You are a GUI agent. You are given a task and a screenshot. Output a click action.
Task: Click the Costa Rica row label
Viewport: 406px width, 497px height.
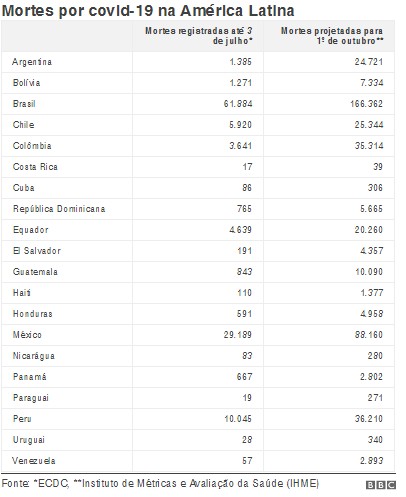(35, 167)
